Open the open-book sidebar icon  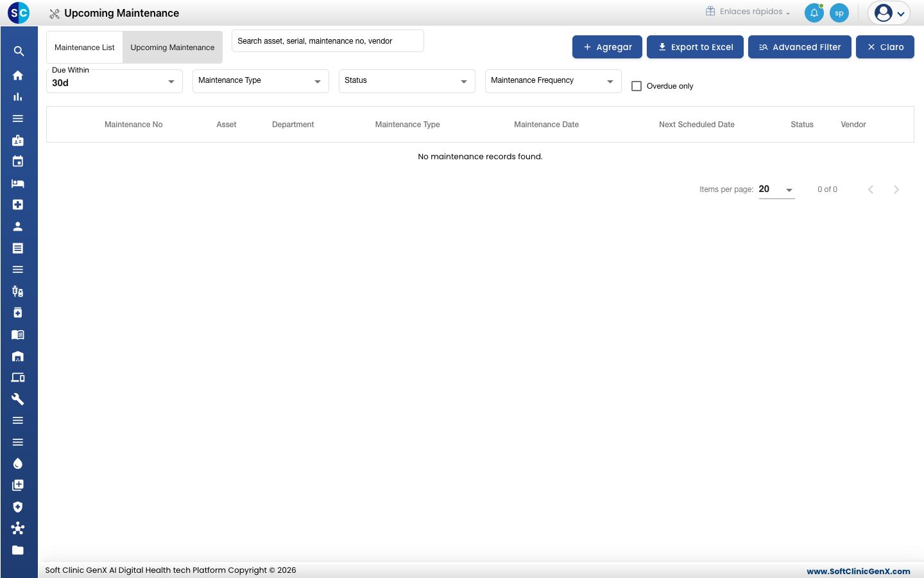(18, 335)
